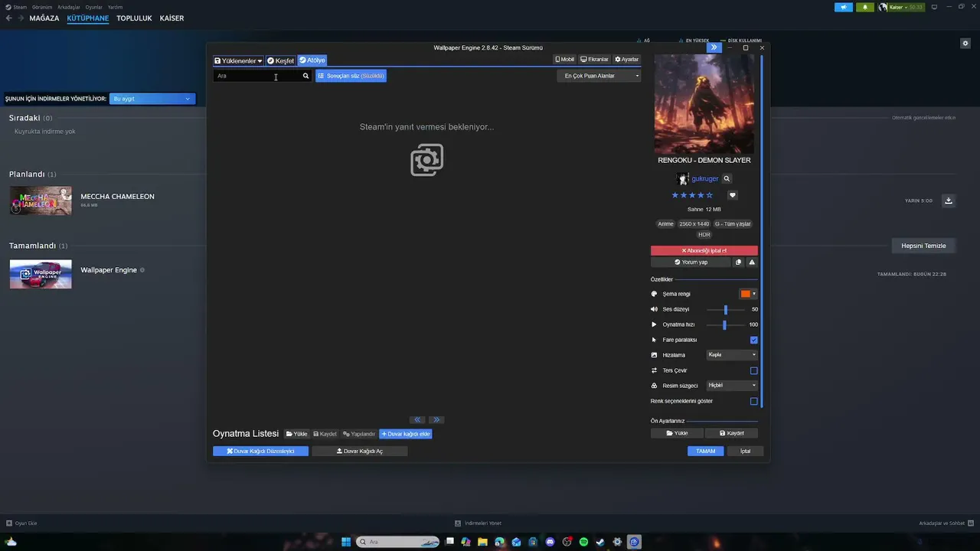Click the download icon for Meccha Chameleon
The width and height of the screenshot is (980, 551).
tap(949, 201)
